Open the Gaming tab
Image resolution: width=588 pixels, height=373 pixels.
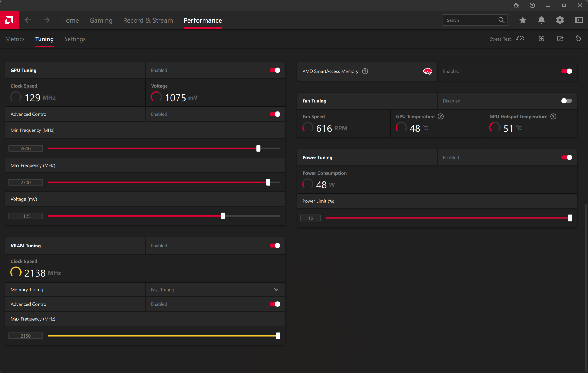click(101, 20)
